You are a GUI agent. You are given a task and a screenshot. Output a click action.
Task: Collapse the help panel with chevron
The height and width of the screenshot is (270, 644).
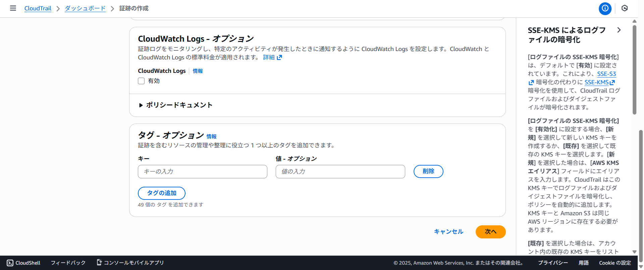(x=619, y=30)
